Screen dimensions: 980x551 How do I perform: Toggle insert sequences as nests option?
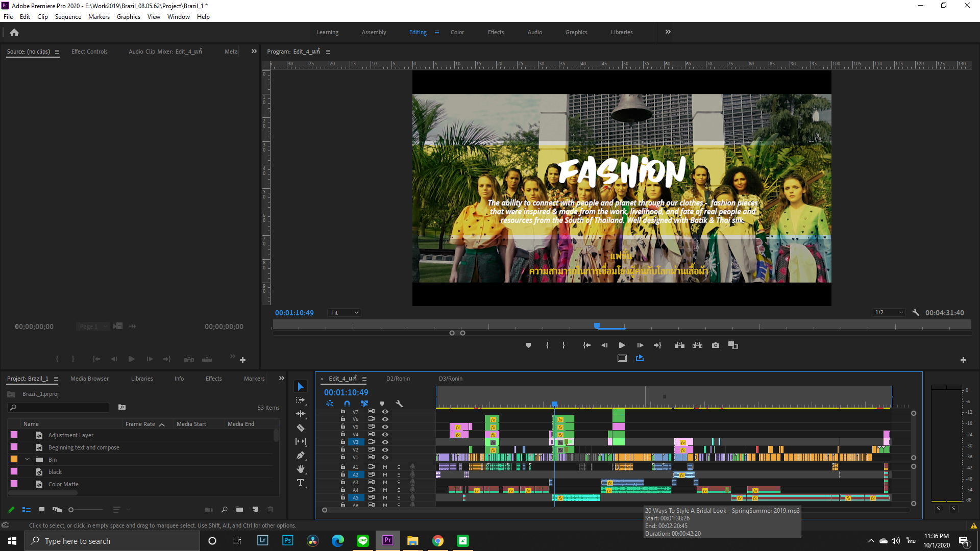(330, 404)
